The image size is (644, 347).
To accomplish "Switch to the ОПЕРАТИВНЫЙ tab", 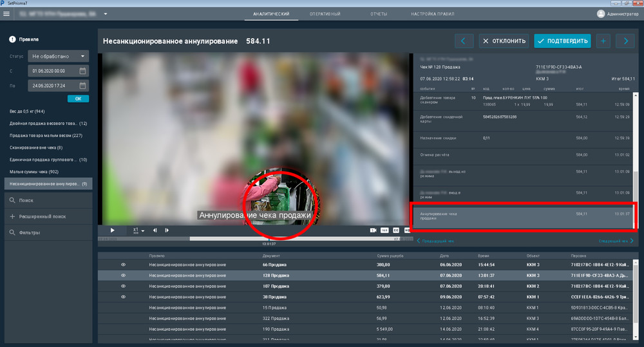I will tap(325, 14).
